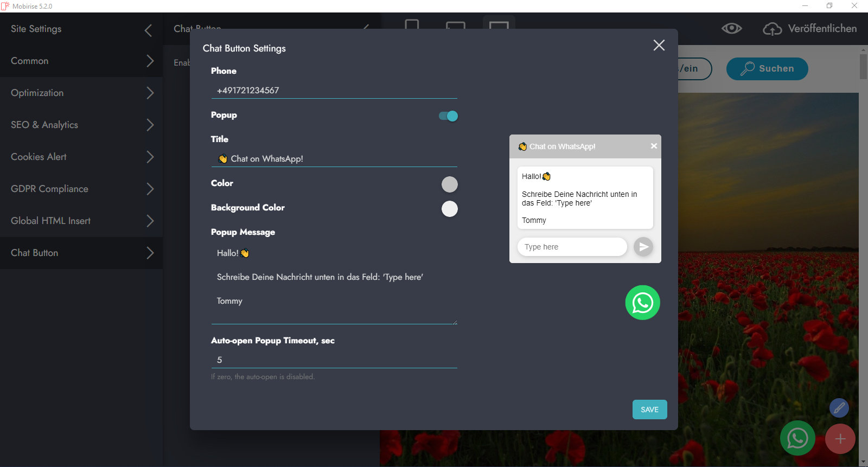The height and width of the screenshot is (467, 868).
Task: Click the Phone number input field
Action: [334, 91]
